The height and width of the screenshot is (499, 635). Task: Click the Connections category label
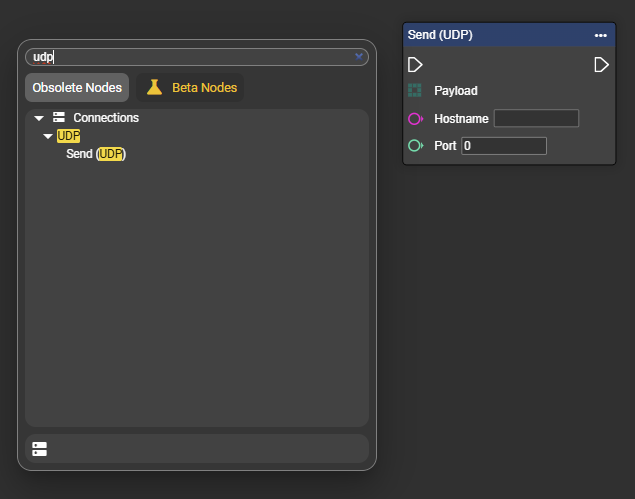click(x=106, y=118)
